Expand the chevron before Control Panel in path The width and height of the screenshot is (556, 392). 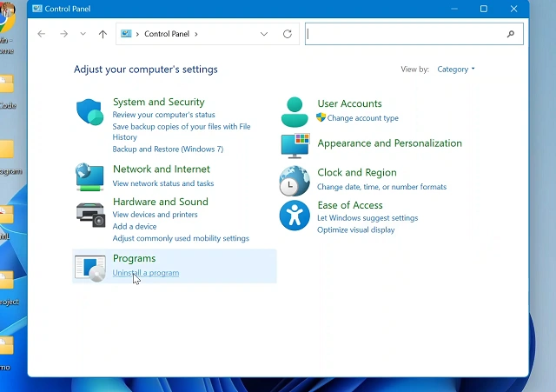137,34
